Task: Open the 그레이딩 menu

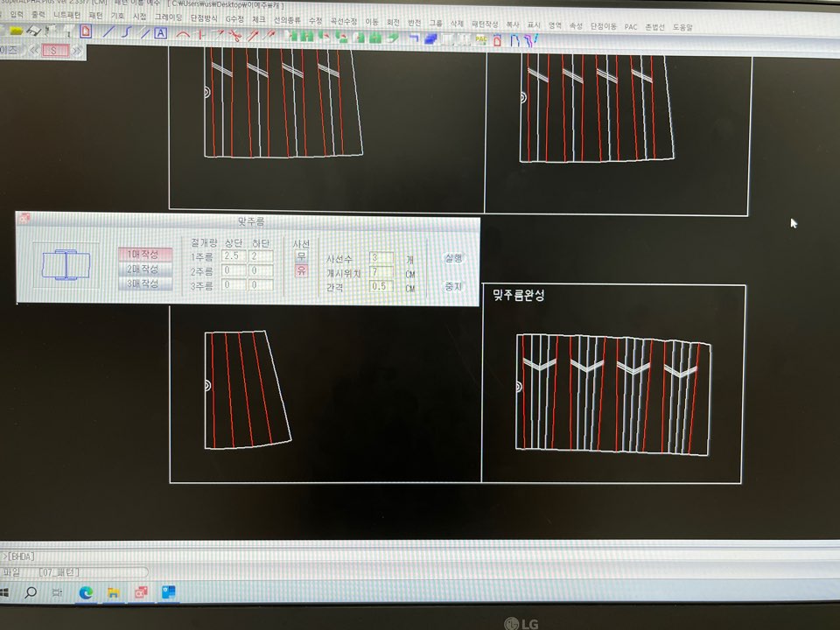Action: (x=169, y=16)
